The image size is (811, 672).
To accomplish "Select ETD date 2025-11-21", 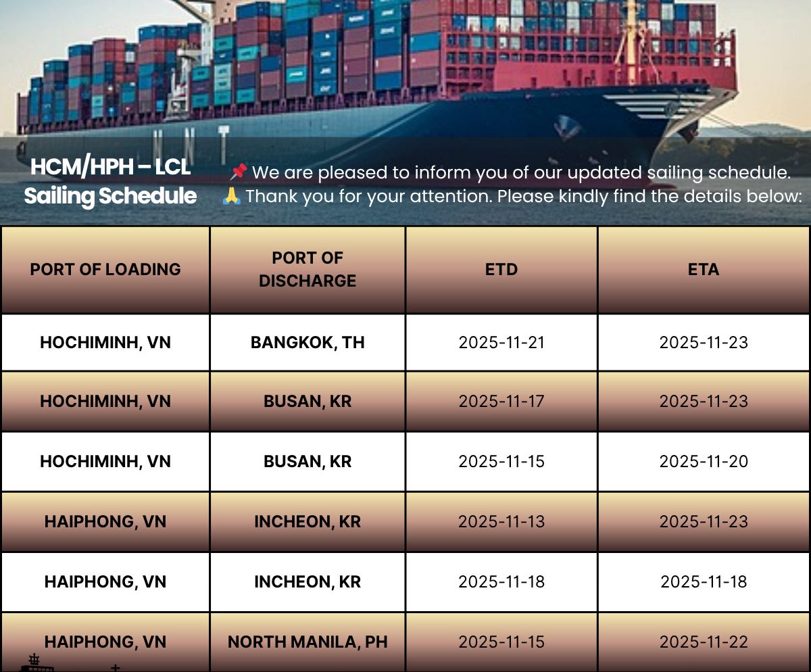I will (x=501, y=342).
